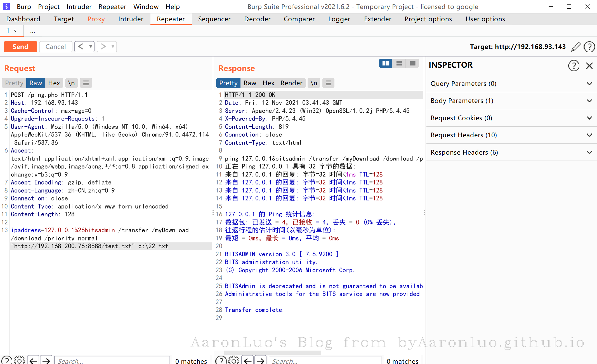Open history back dropdown arrow
The height and width of the screenshot is (364, 597).
coord(91,46)
